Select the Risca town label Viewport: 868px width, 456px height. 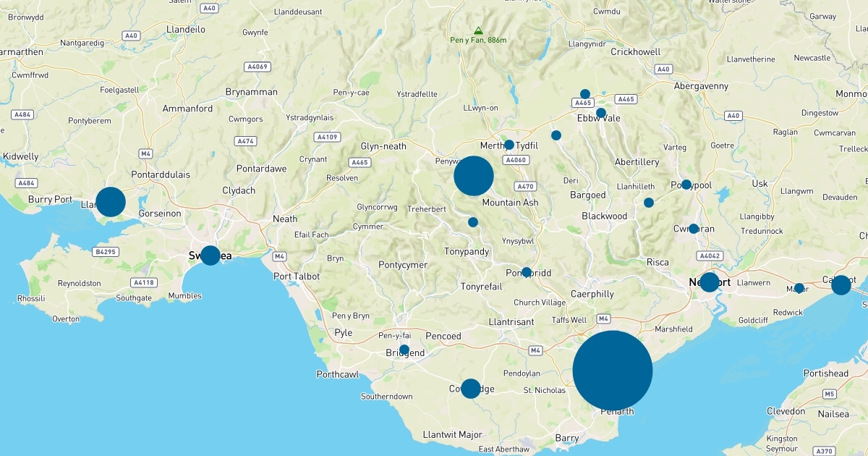click(x=658, y=261)
